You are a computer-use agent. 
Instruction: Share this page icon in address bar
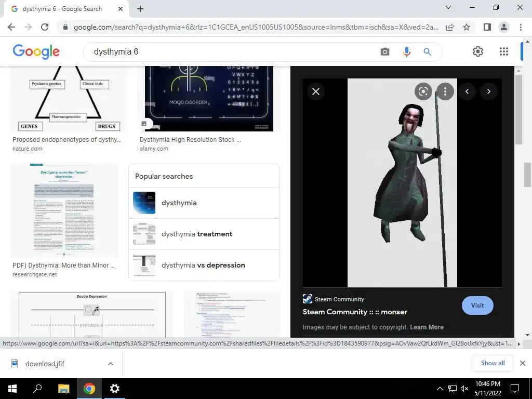[x=450, y=27]
